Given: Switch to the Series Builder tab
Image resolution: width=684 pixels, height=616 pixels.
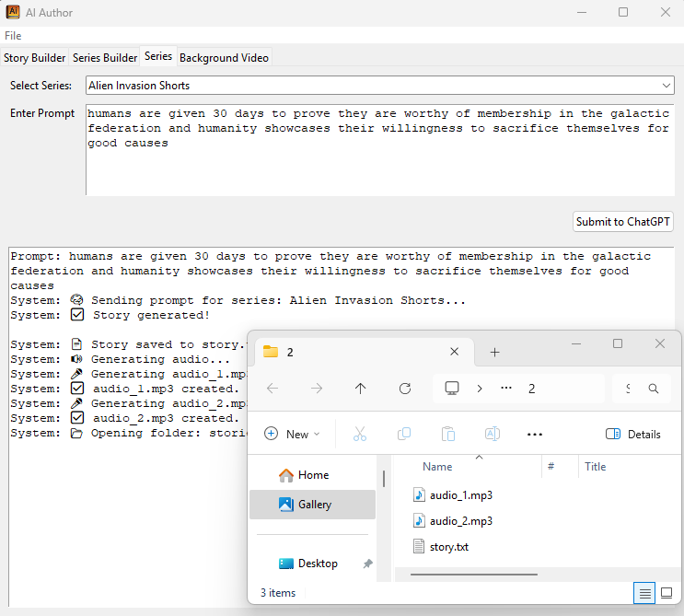Looking at the screenshot, I should click(105, 58).
